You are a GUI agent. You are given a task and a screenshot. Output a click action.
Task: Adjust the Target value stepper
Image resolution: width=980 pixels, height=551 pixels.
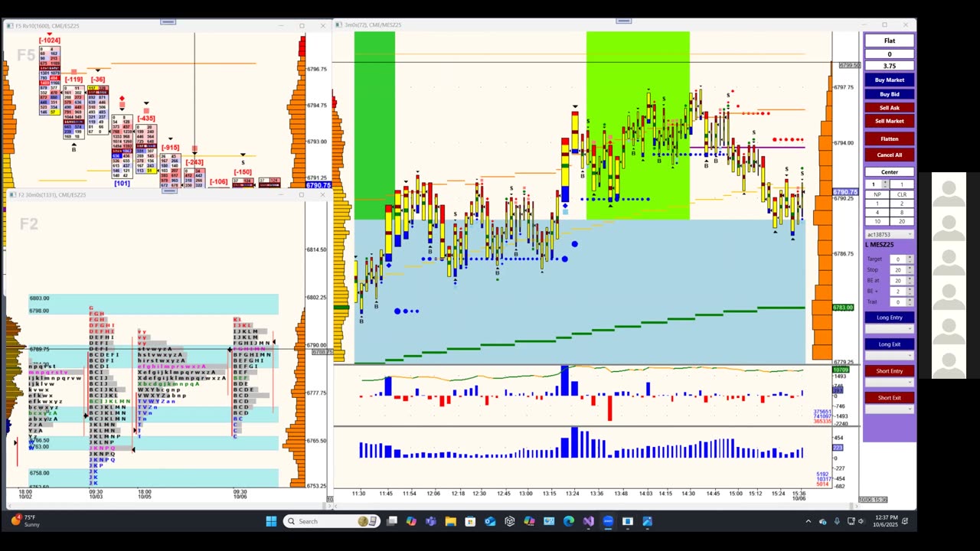910,259
